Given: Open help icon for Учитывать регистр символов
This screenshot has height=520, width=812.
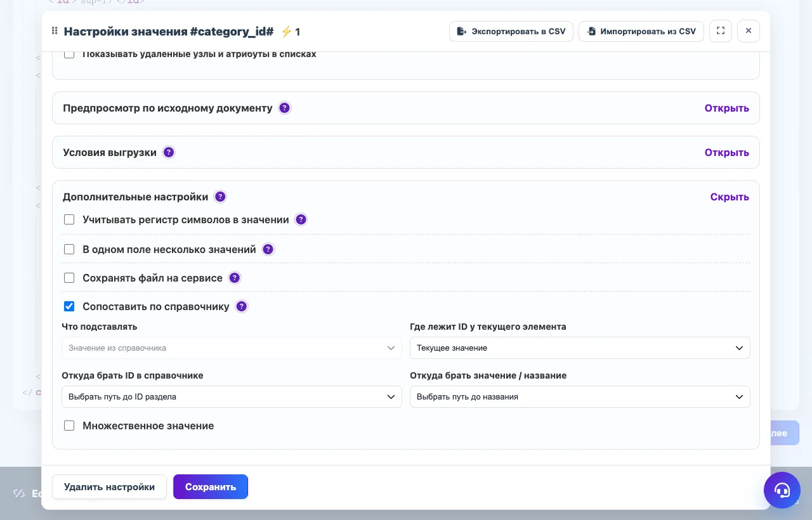Looking at the screenshot, I should [x=301, y=219].
